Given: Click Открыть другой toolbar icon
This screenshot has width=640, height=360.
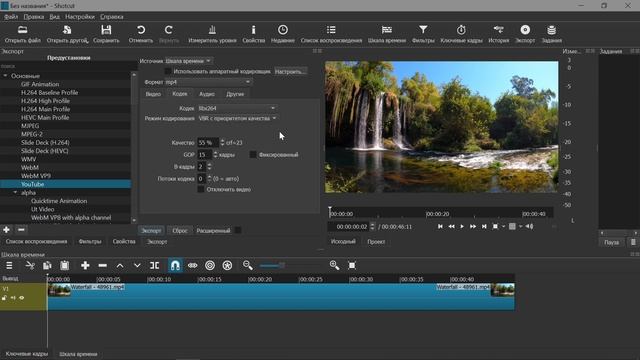Looking at the screenshot, I should click(67, 34).
